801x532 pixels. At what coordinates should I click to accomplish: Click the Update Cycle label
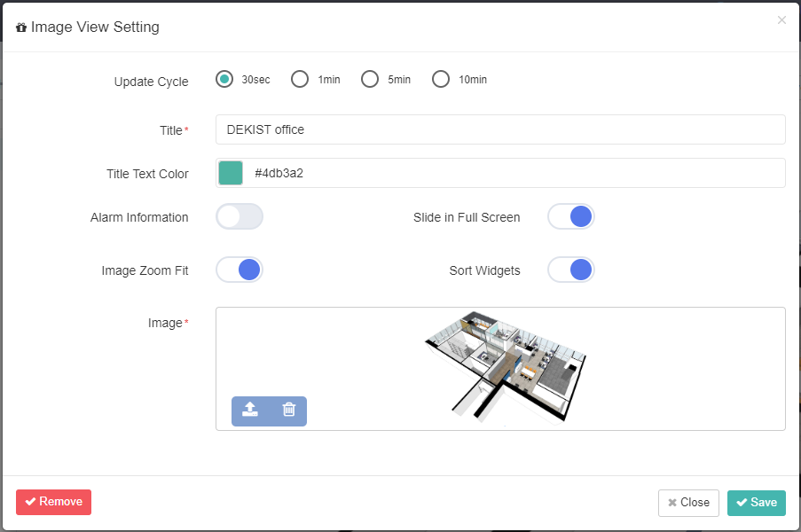151,82
